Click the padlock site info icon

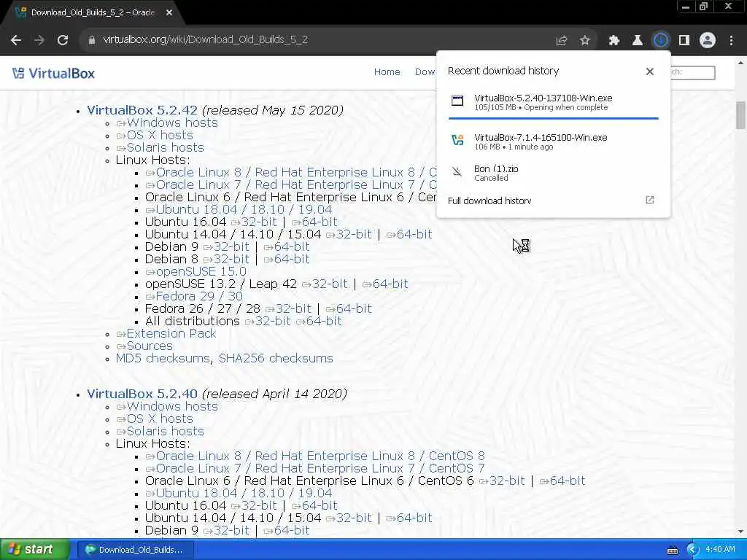[91, 40]
